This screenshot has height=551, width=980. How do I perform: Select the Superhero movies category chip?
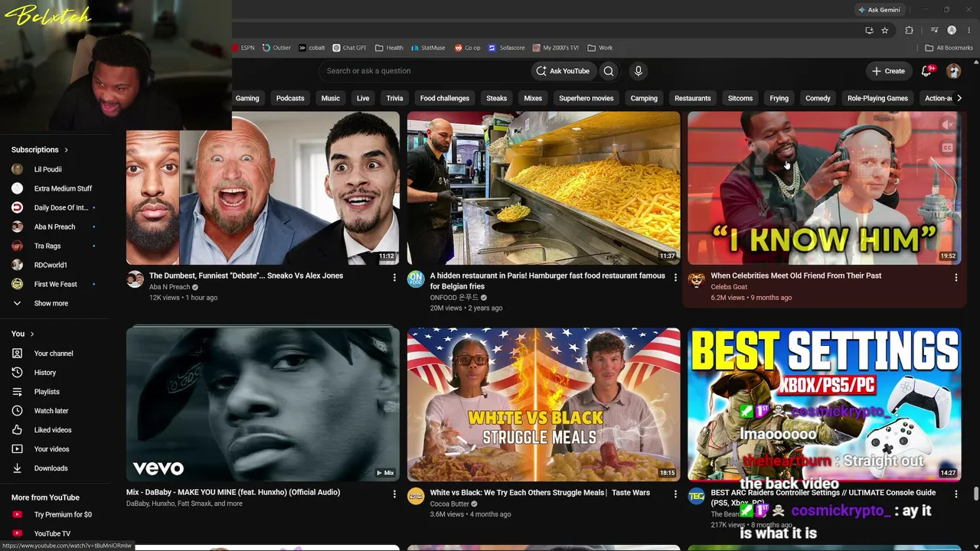[586, 98]
